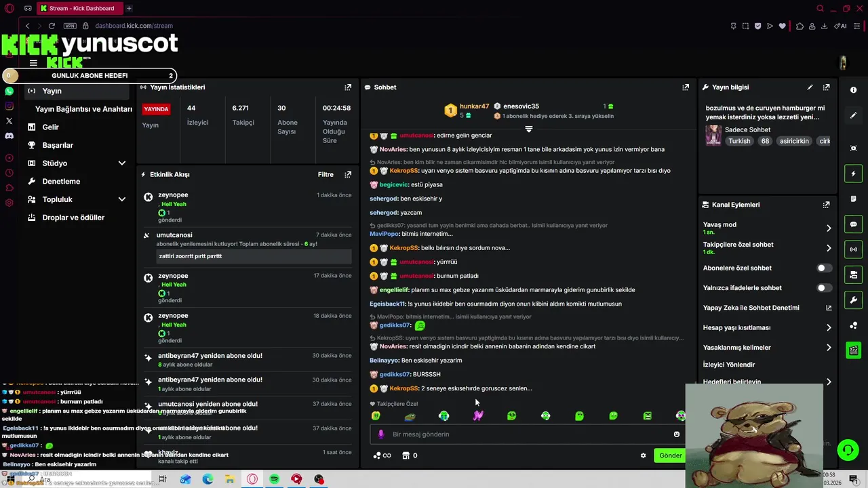Click the document icon in right sidebar
868x488 pixels.
pyautogui.click(x=854, y=199)
